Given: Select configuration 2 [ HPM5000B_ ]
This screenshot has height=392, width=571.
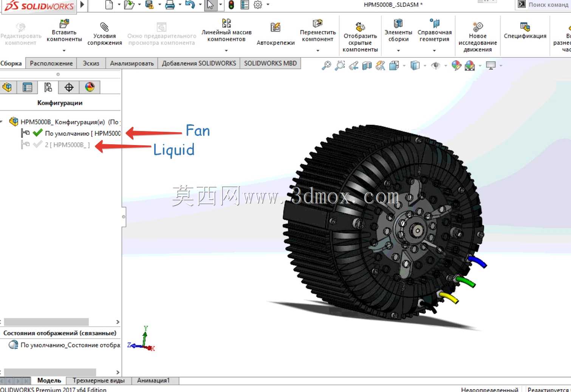Looking at the screenshot, I should click(56, 145).
